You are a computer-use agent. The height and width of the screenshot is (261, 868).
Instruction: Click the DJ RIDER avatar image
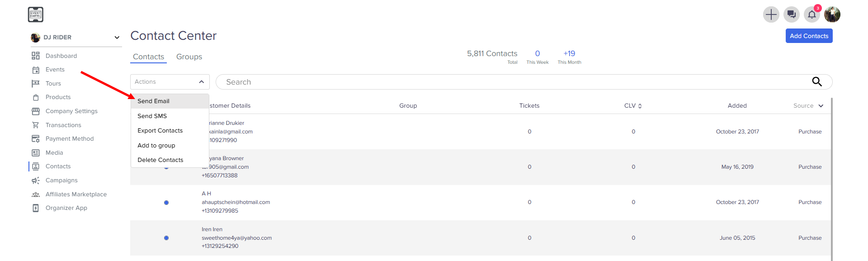click(35, 38)
